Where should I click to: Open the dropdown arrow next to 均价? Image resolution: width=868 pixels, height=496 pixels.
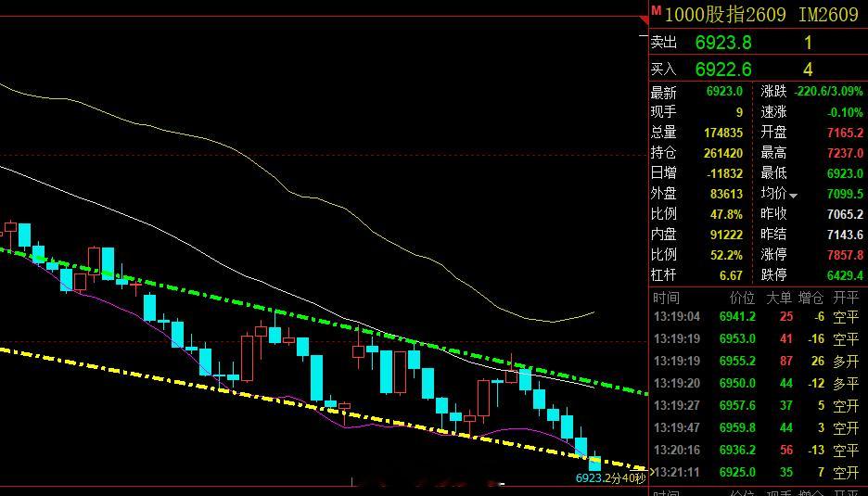793,196
